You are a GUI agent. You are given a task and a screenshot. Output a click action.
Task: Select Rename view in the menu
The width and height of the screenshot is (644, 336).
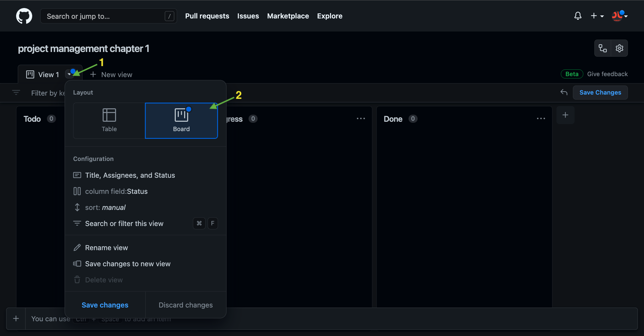coord(106,248)
